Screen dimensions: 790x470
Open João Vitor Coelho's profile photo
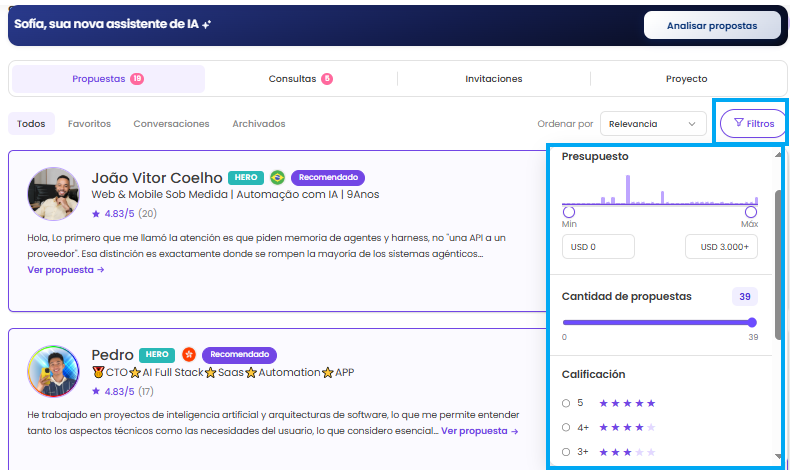click(x=53, y=194)
